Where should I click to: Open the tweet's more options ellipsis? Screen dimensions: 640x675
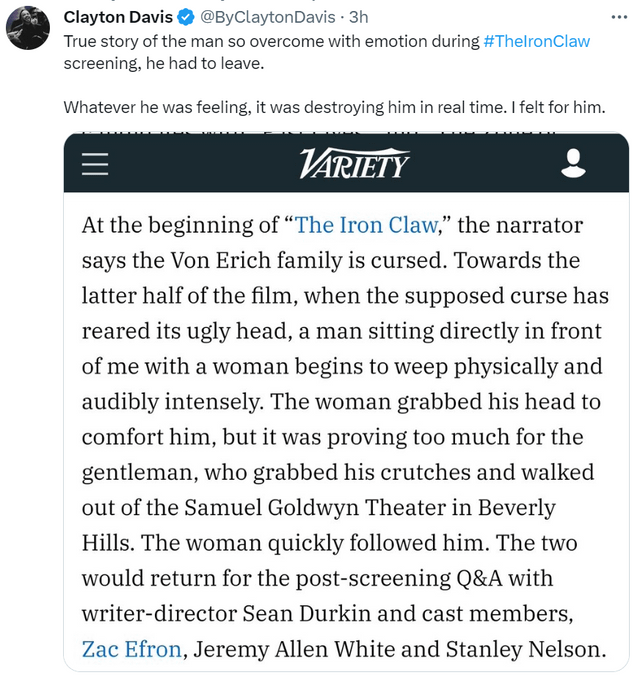[620, 17]
